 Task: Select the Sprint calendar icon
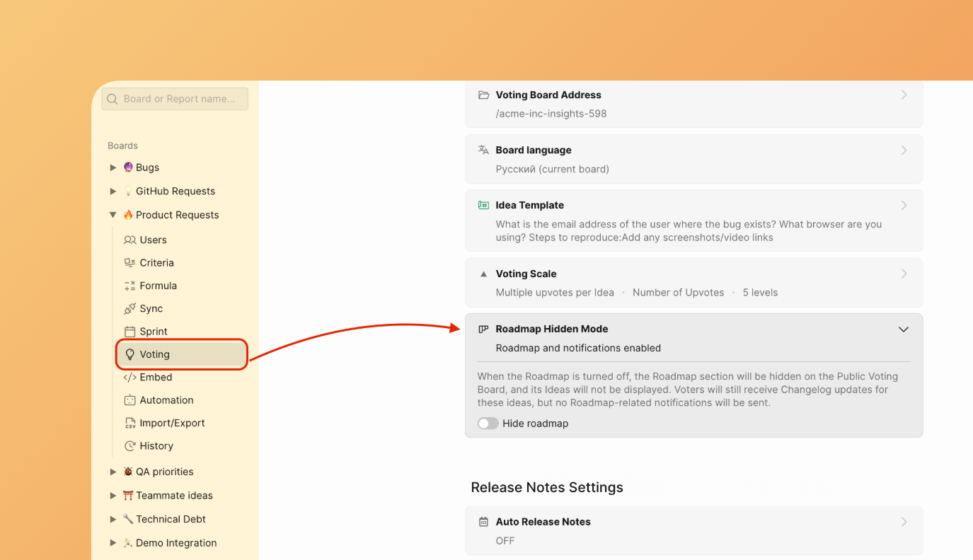(x=130, y=331)
